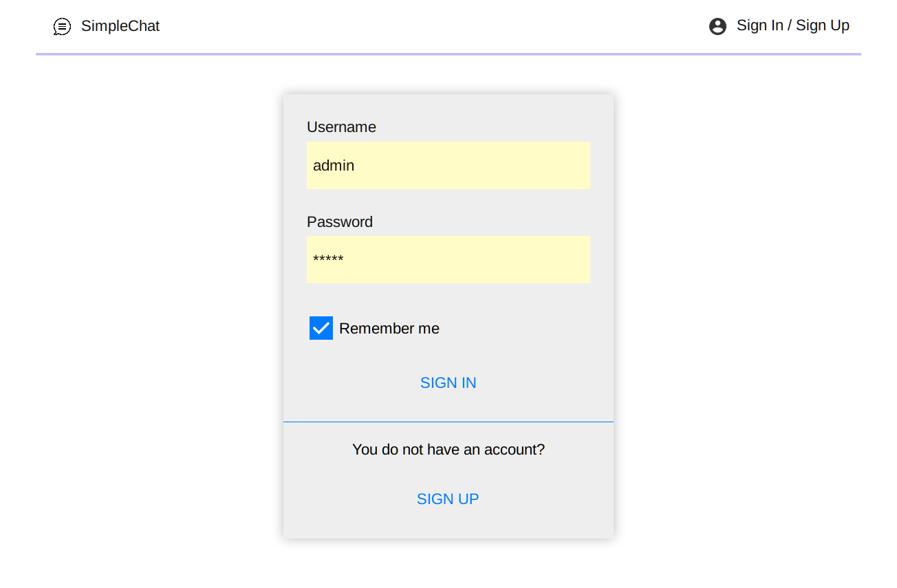Screen dimensions: 897x588
Task: Click SIGN IN to log in as admin
Action: pos(448,382)
